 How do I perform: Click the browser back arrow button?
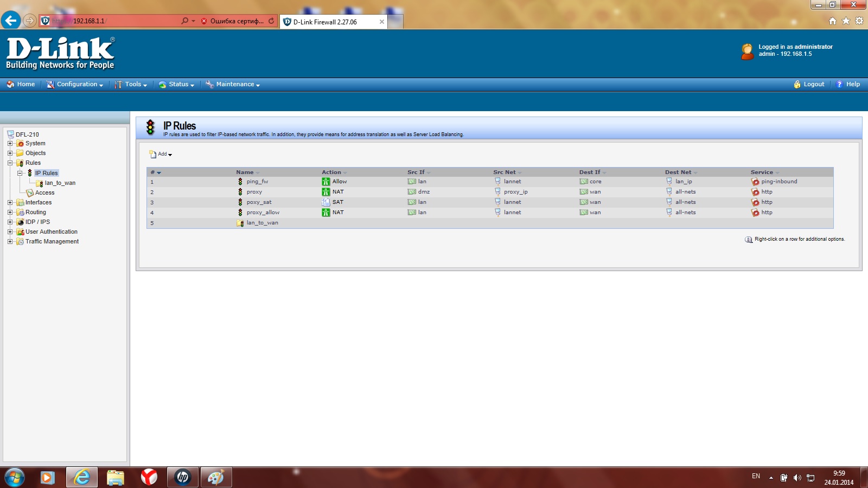click(x=11, y=21)
